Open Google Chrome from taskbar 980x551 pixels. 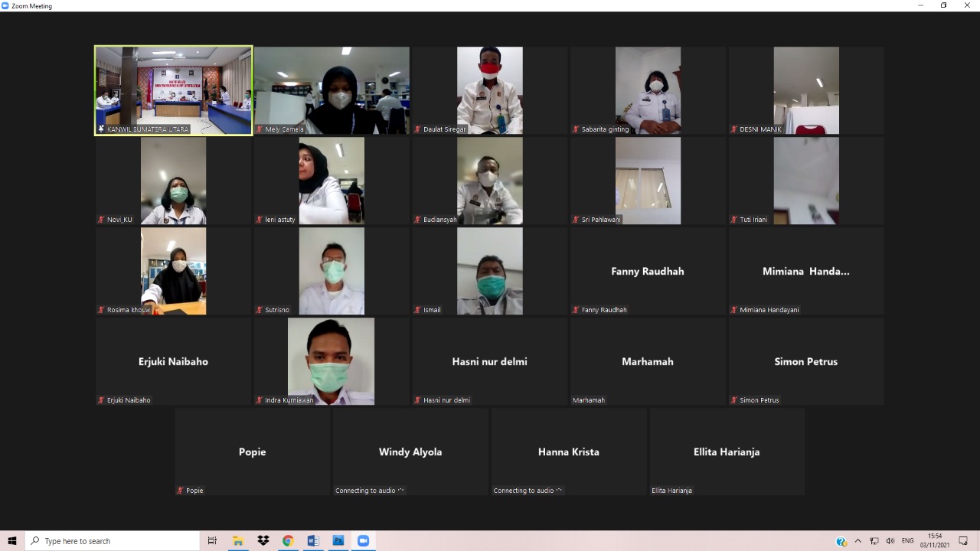tap(288, 541)
